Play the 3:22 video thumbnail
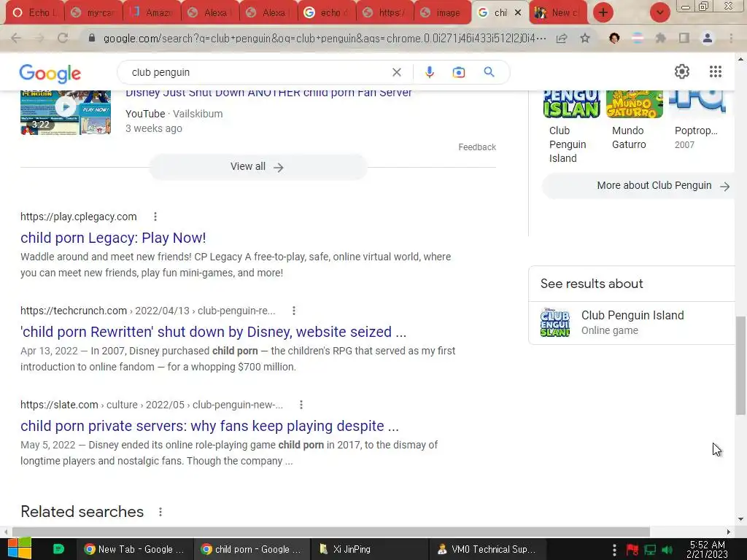747x560 pixels. (66, 112)
